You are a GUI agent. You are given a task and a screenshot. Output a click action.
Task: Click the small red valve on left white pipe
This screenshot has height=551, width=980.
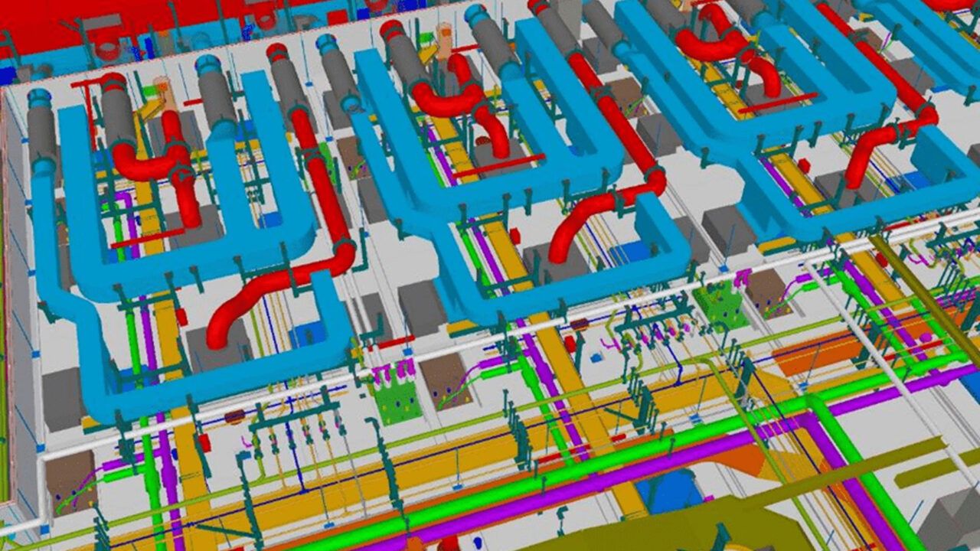204,442
